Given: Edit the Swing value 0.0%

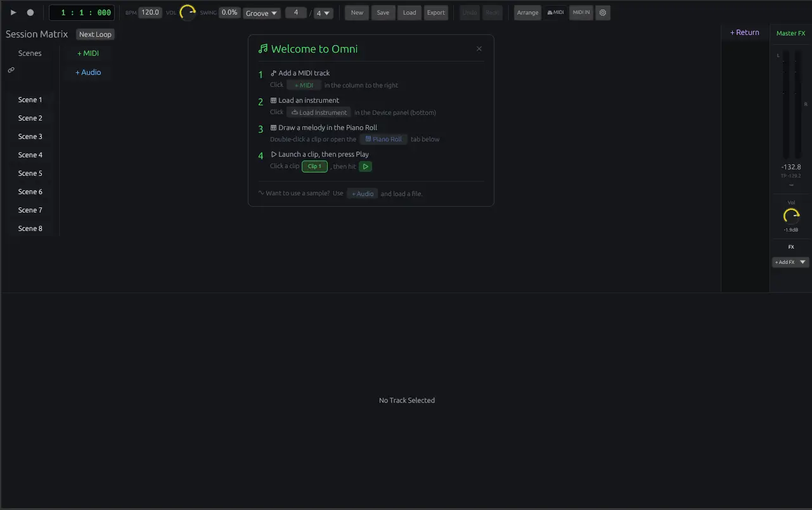Looking at the screenshot, I should point(229,12).
